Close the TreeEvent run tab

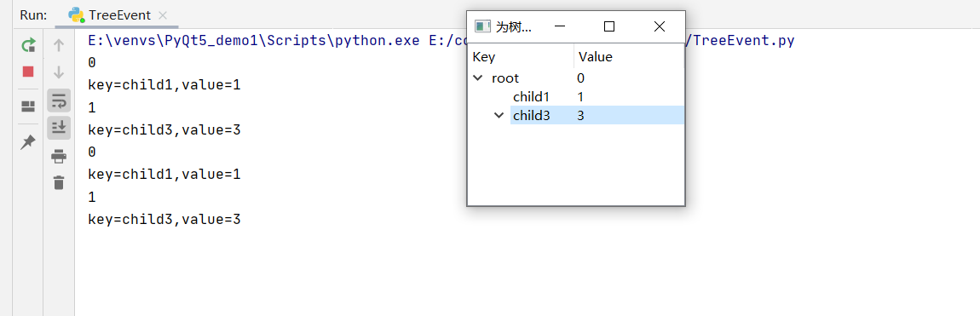[x=163, y=15]
